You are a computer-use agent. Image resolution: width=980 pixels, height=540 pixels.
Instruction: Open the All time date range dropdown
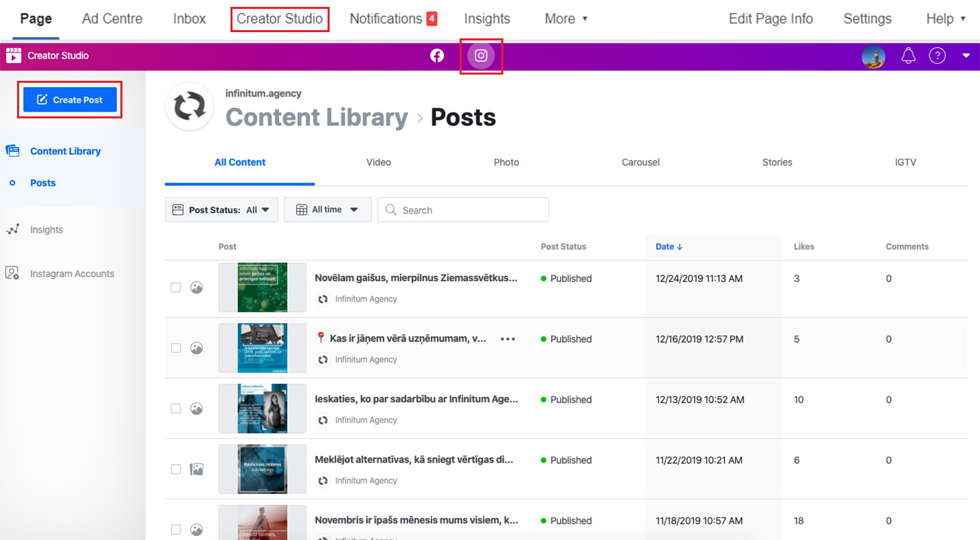[328, 209]
